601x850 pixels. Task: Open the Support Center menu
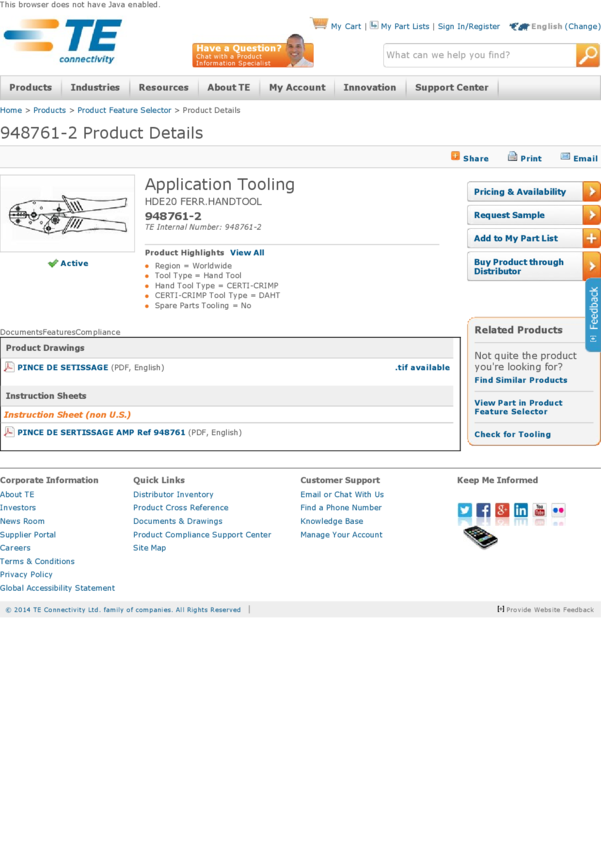(x=451, y=88)
